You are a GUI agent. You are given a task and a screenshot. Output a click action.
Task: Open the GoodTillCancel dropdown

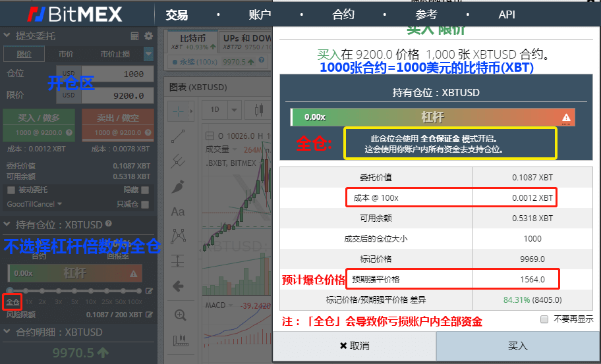[x=34, y=204]
